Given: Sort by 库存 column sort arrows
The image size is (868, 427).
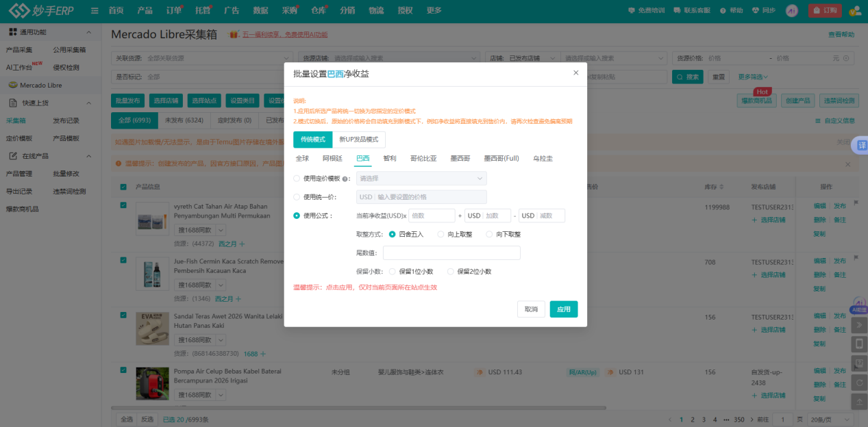Looking at the screenshot, I should click(721, 187).
